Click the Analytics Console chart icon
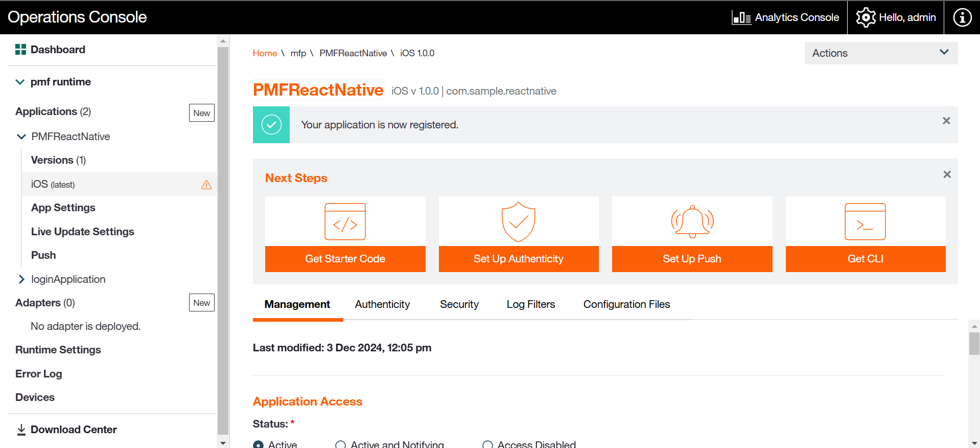Screen dimensions: 980x448 coord(741,17)
